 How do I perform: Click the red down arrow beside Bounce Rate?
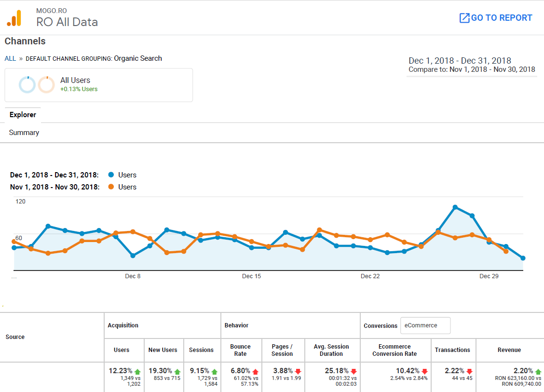click(255, 371)
